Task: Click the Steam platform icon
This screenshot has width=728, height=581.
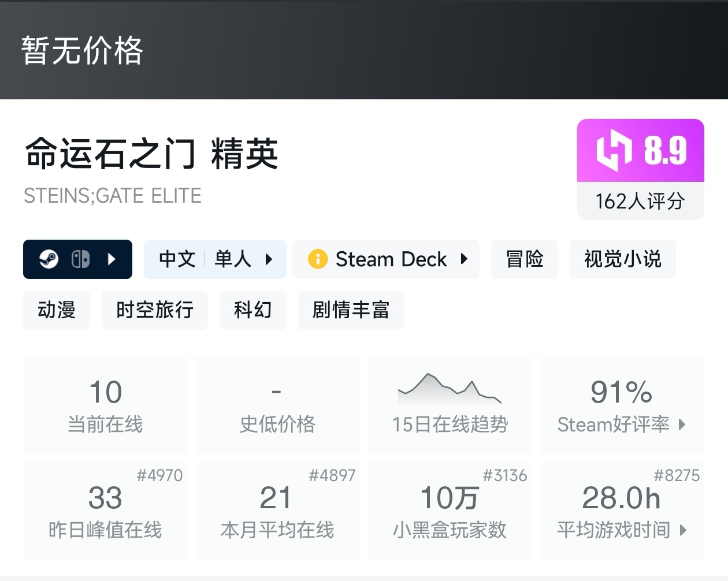Action: click(x=49, y=259)
